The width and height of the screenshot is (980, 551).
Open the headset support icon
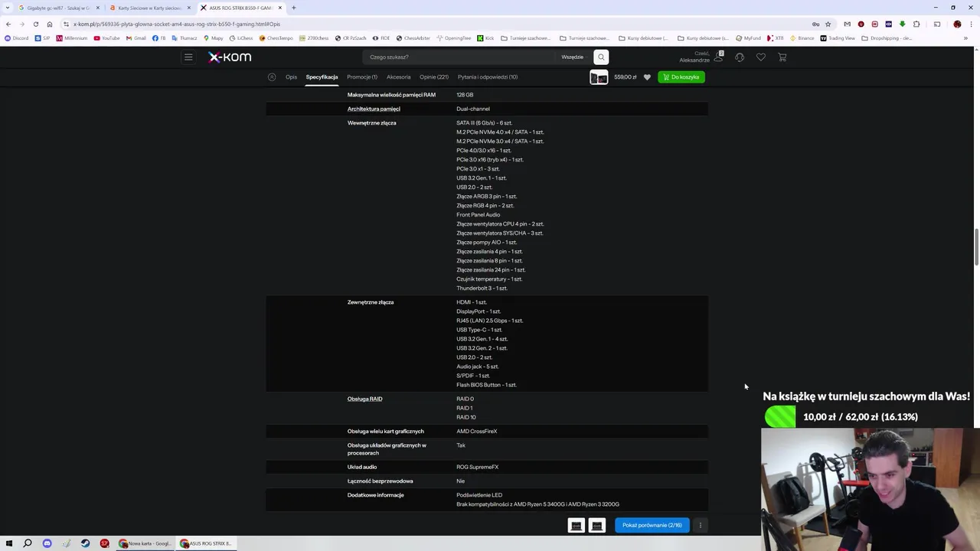740,57
